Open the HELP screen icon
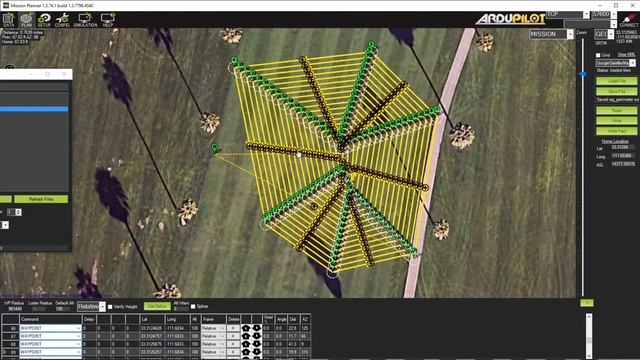 click(108, 20)
